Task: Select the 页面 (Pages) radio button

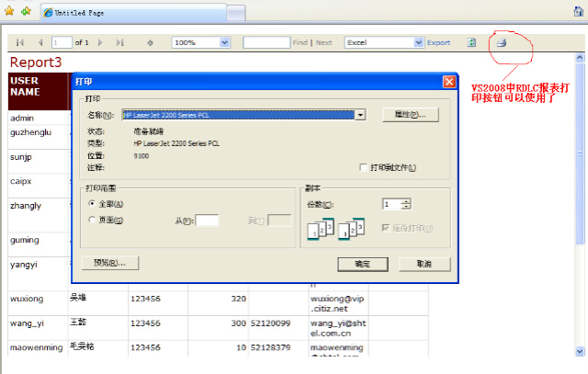Action: tap(92, 220)
